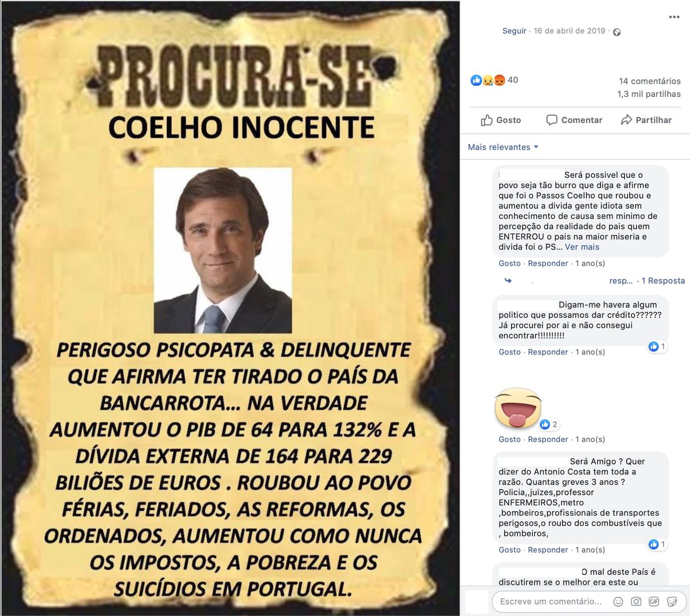Open the emoji picker in comment box
This screenshot has width=690, height=616.
pyautogui.click(x=618, y=601)
